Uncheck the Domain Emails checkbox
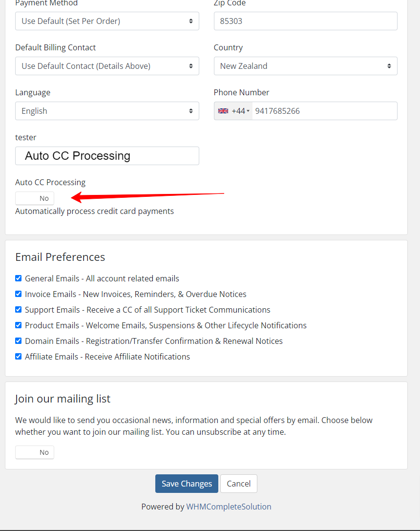This screenshot has width=420, height=531. (18, 340)
